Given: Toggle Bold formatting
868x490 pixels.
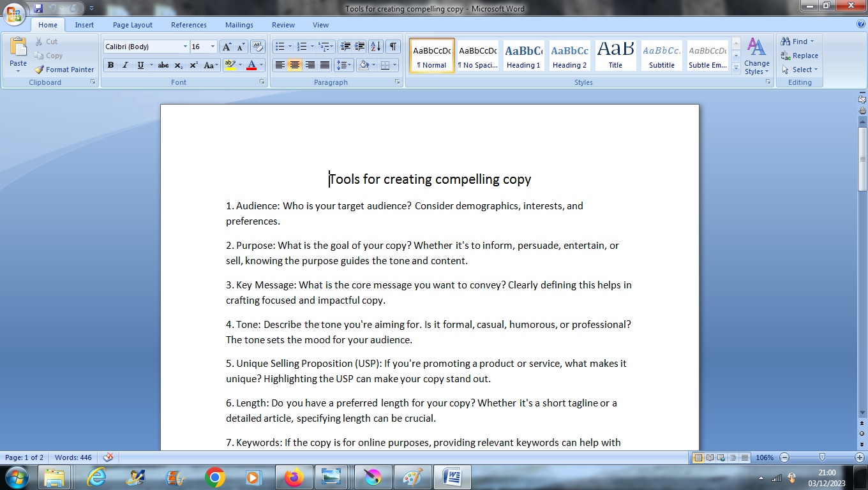Looking at the screenshot, I should coord(110,65).
